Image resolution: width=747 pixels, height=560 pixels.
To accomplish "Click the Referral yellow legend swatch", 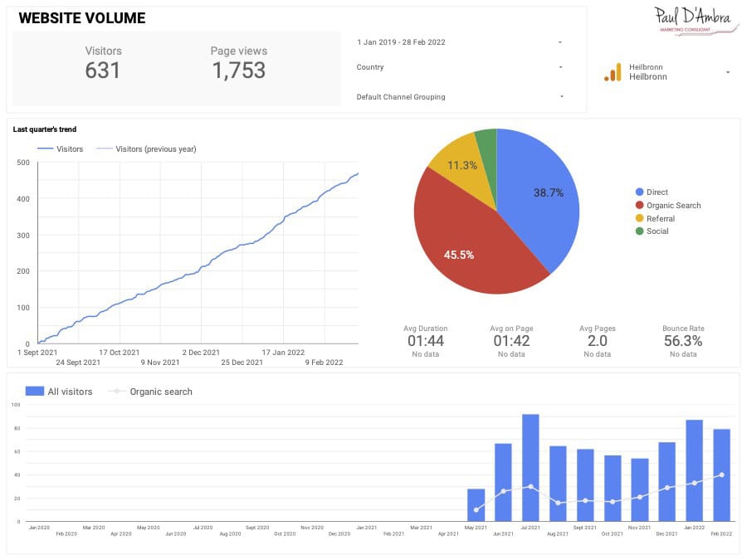I will coord(639,218).
